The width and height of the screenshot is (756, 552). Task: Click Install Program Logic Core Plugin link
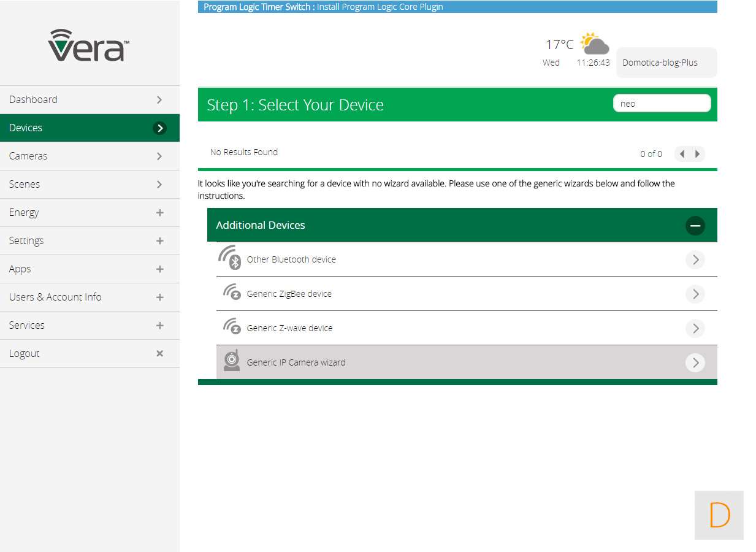pyautogui.click(x=380, y=7)
